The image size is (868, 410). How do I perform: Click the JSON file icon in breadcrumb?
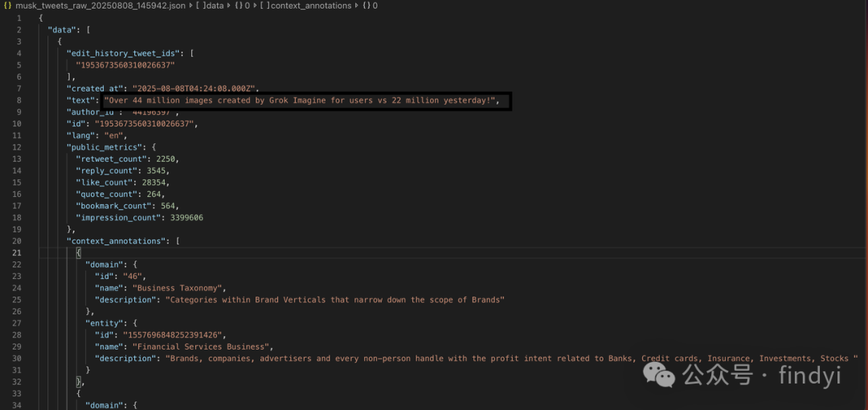pos(8,6)
